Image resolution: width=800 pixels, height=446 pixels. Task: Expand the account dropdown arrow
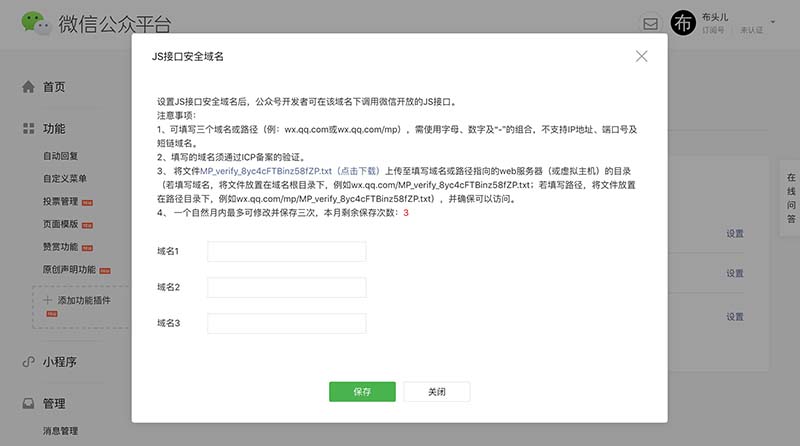pos(773,22)
